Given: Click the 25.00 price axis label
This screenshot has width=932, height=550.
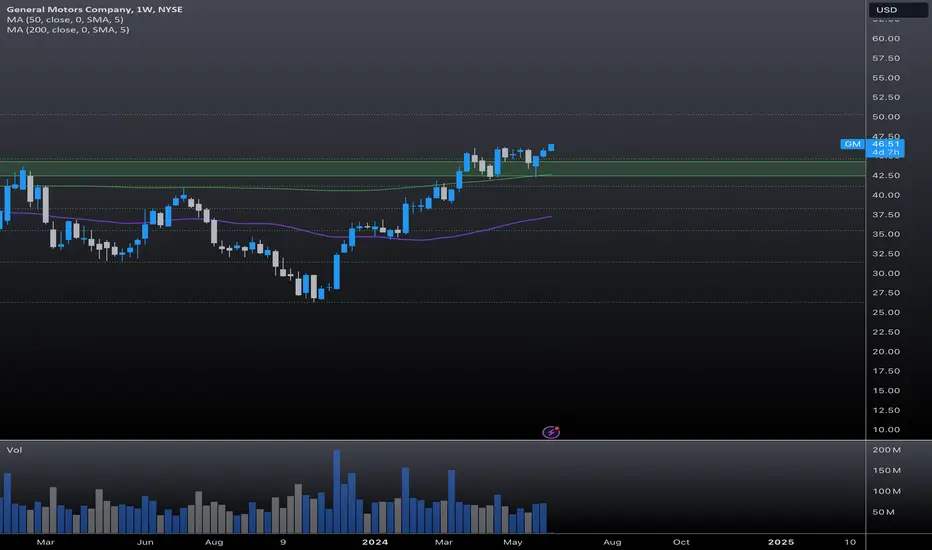Looking at the screenshot, I should point(886,312).
